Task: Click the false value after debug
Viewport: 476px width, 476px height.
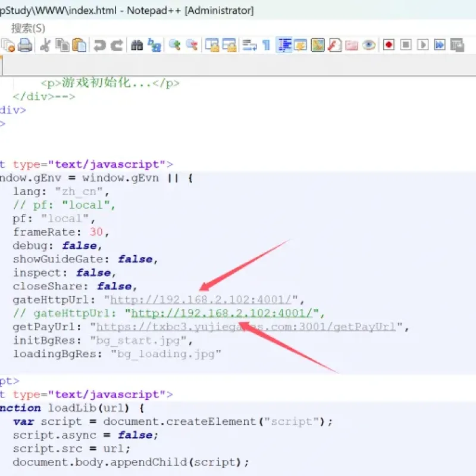Action: (x=79, y=246)
